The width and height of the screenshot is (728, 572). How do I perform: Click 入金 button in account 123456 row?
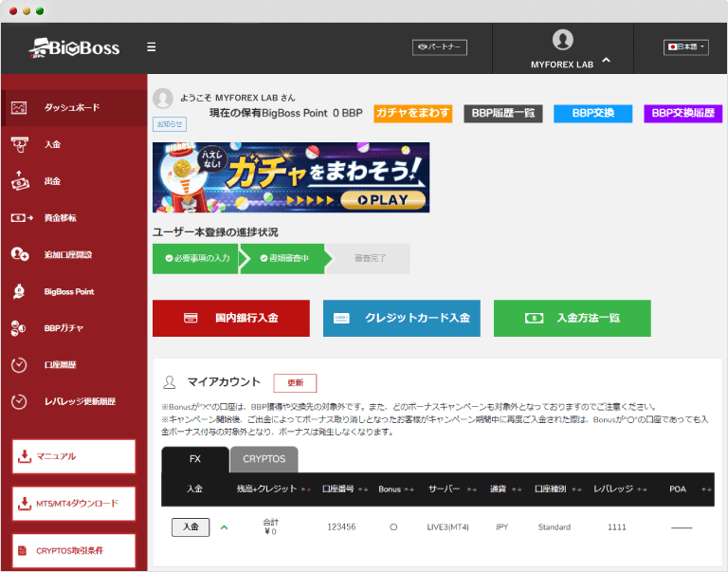click(191, 526)
